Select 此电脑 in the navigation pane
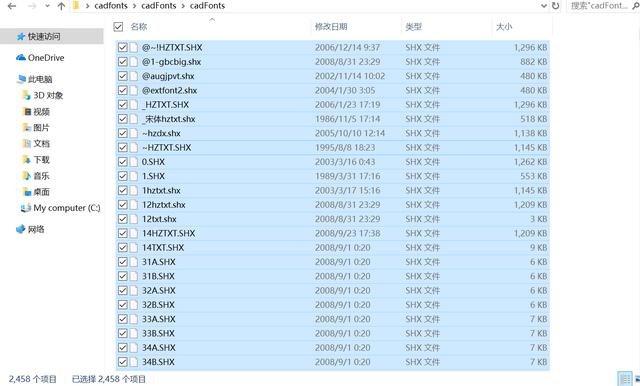640x386 pixels. tap(35, 79)
